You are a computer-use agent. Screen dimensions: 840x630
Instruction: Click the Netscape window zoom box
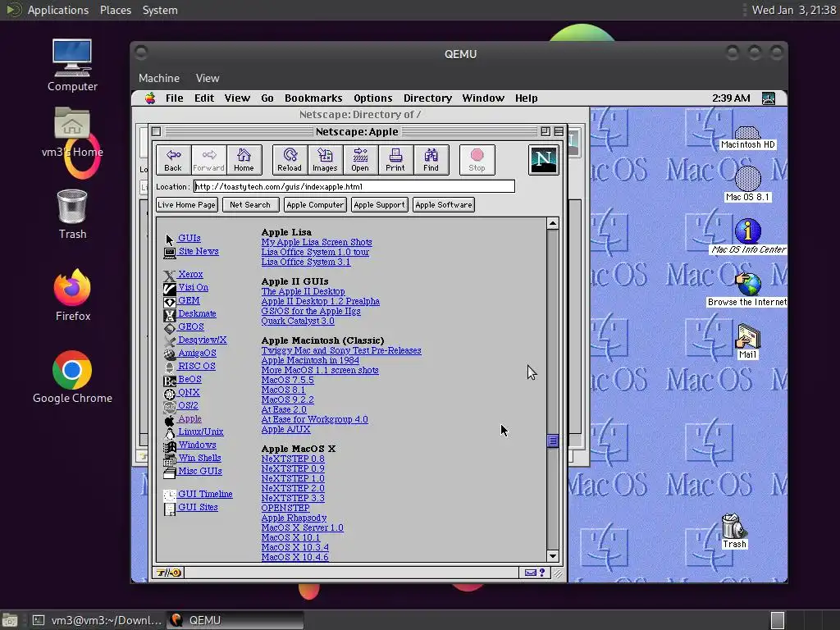click(x=546, y=131)
